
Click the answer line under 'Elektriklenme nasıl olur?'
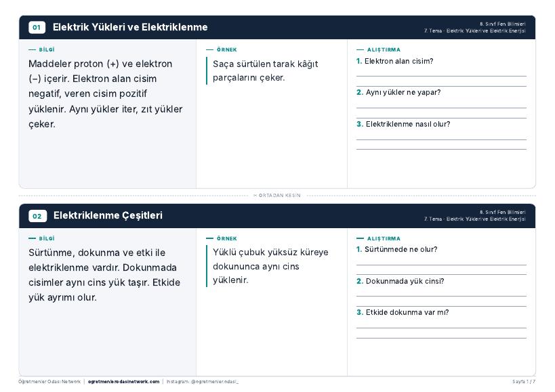pyautogui.click(x=441, y=139)
